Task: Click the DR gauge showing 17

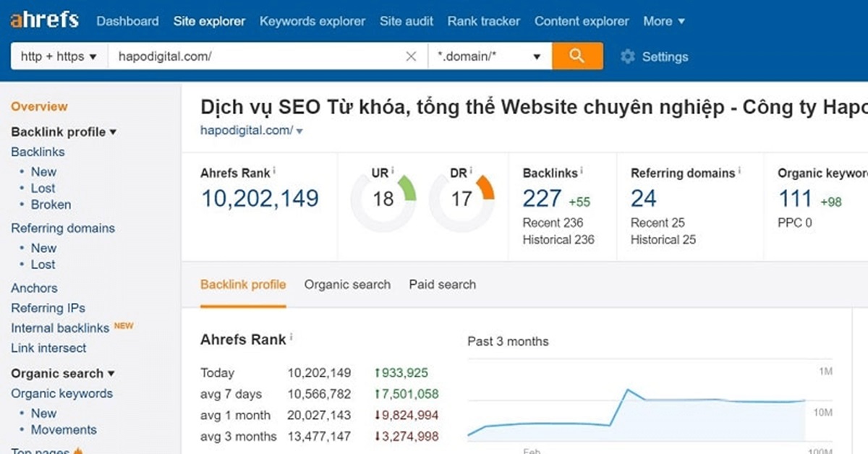Action: coord(461,199)
